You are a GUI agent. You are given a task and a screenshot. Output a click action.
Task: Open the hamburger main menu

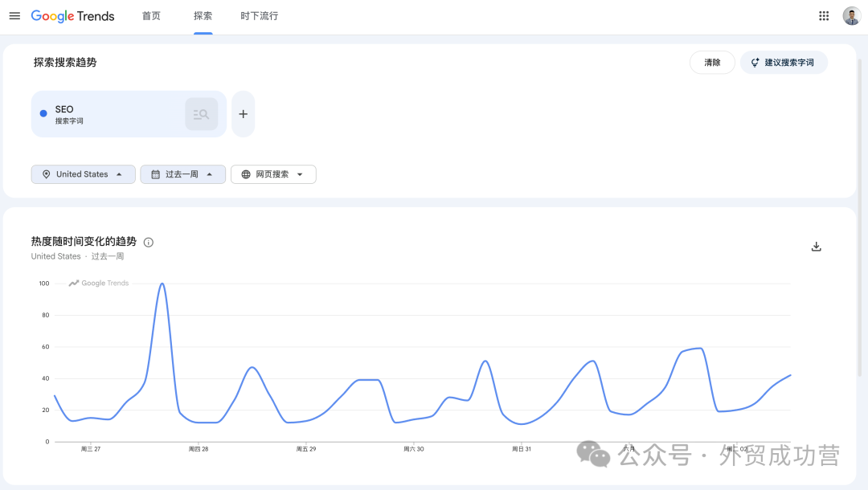pyautogui.click(x=15, y=16)
